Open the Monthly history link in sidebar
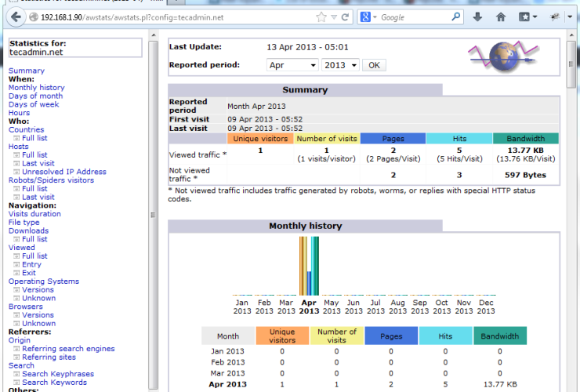The width and height of the screenshot is (580, 392). point(36,88)
